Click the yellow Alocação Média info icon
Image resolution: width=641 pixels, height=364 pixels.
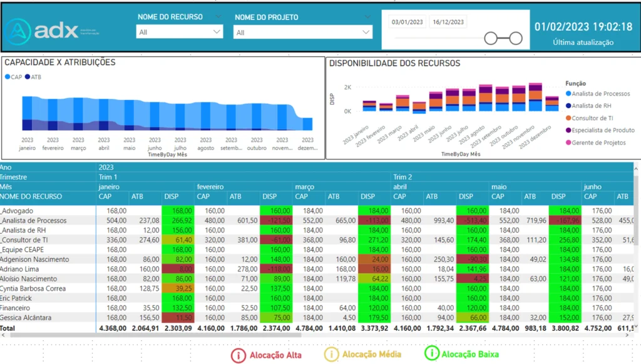(331, 354)
